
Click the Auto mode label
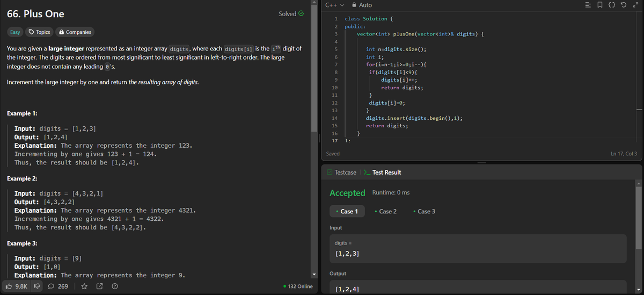pyautogui.click(x=365, y=5)
